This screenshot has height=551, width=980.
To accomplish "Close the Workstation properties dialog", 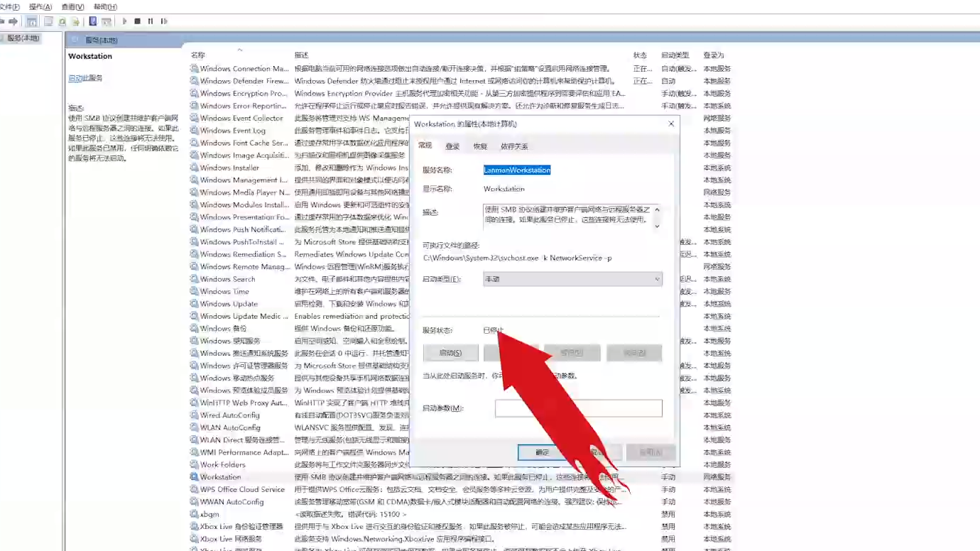I will pyautogui.click(x=671, y=124).
